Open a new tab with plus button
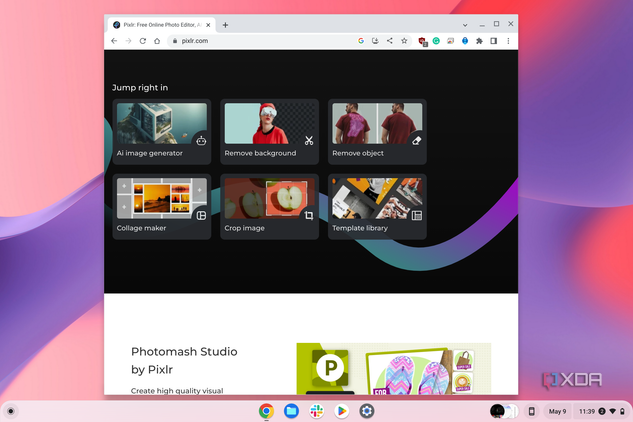 (225, 25)
